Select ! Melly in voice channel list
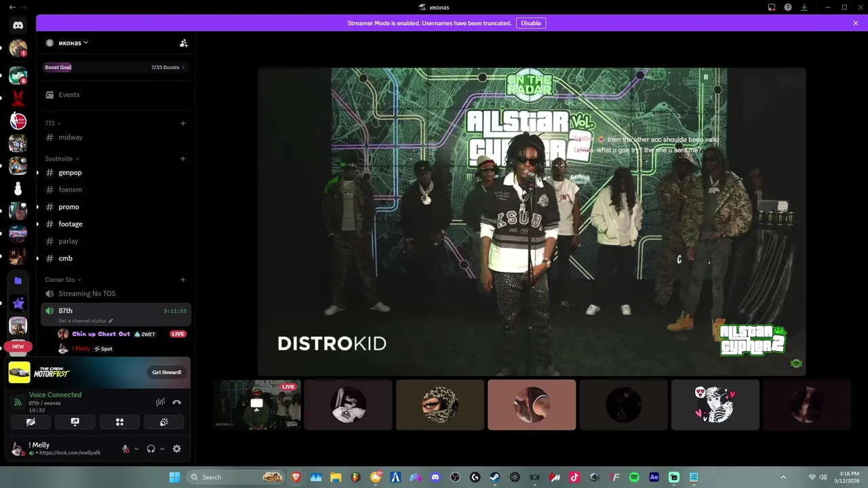 (x=81, y=348)
